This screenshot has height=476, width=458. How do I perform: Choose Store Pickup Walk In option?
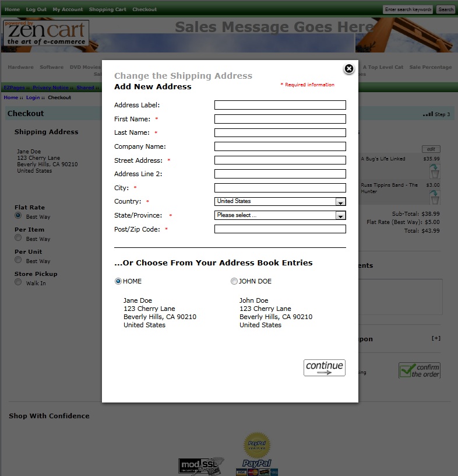(18, 282)
